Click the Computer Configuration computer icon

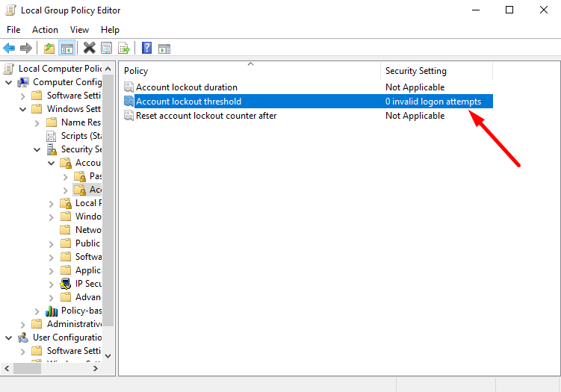23,82
